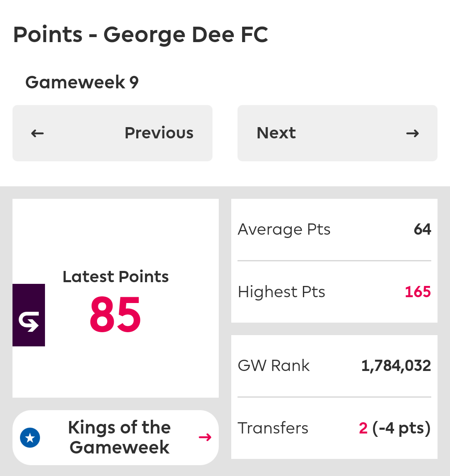This screenshot has height=476, width=450.
Task: Go to the Next gameweek
Action: [337, 133]
